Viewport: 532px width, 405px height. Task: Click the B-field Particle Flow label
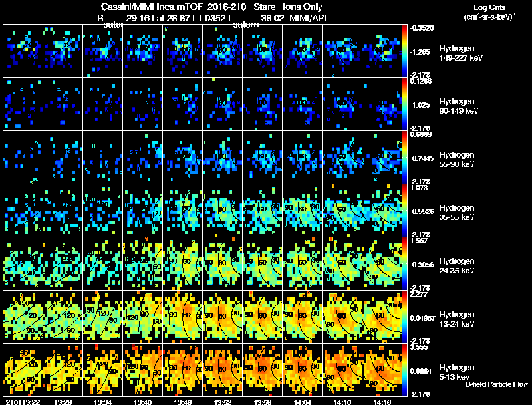[497, 384]
